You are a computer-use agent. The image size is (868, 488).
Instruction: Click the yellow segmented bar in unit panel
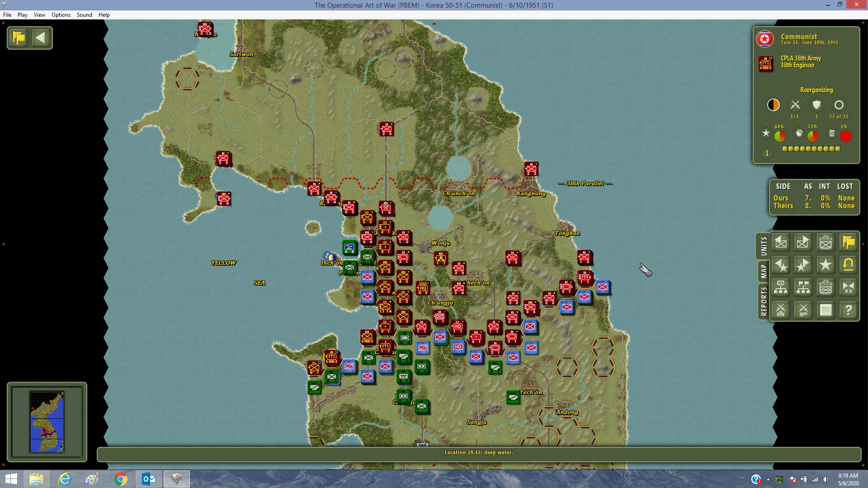(811, 149)
